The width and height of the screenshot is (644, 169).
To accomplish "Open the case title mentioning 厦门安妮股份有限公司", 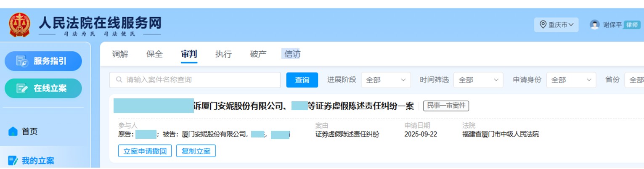I will (264, 106).
